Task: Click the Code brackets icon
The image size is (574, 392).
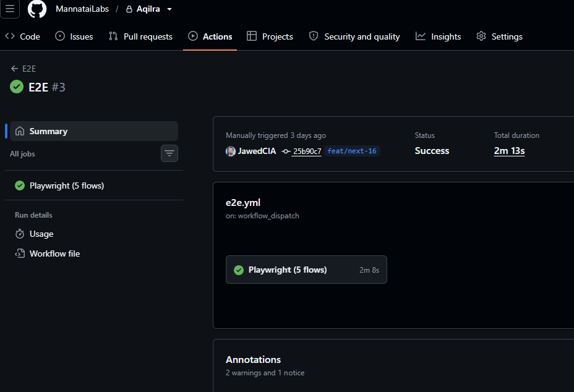Action: click(10, 36)
